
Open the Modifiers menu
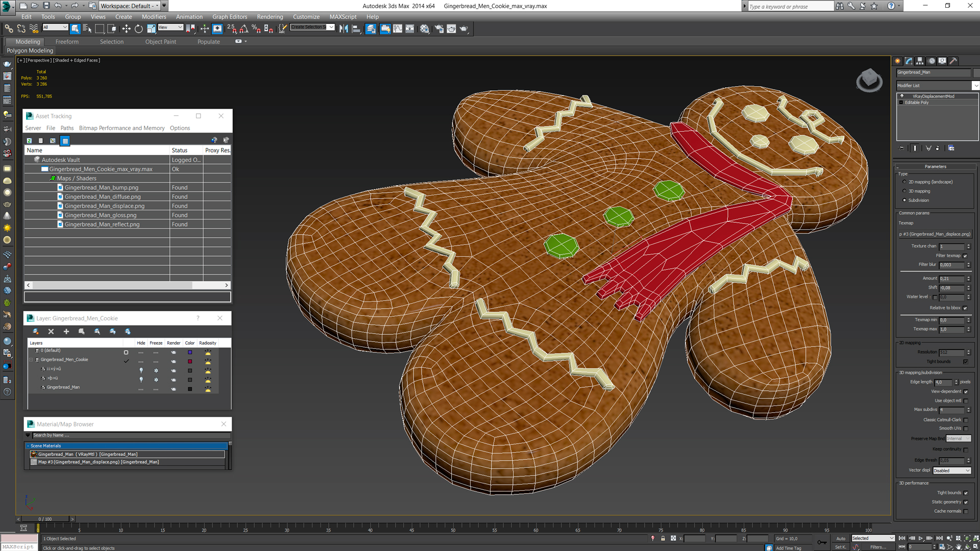coord(154,17)
